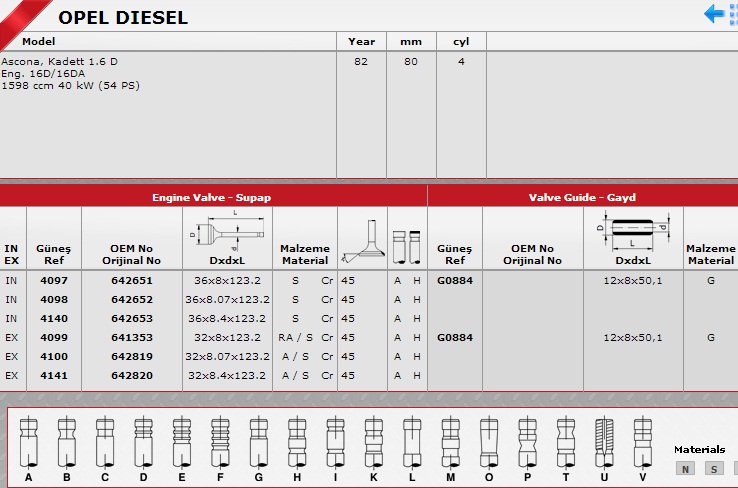Open Güneş reference 4097

pyautogui.click(x=54, y=280)
